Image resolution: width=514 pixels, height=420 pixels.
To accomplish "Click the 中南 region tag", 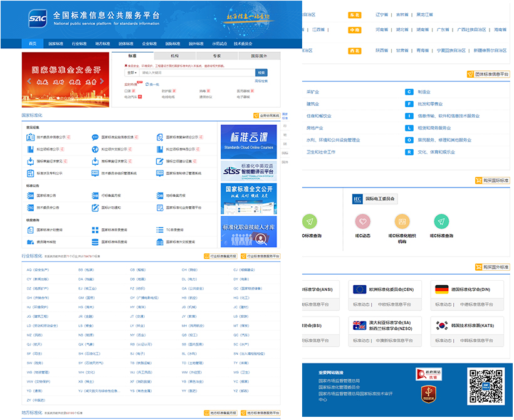I will pos(354,30).
